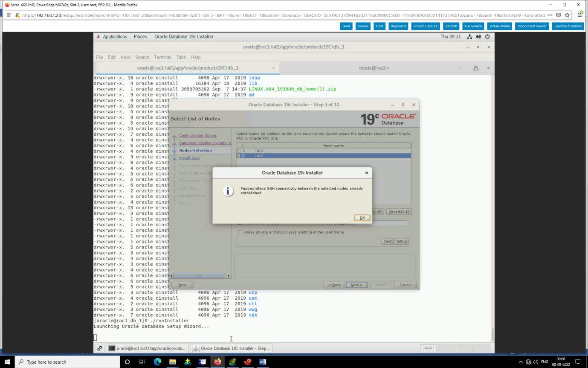Open the terminal Search menu
The width and height of the screenshot is (588, 368).
click(142, 57)
